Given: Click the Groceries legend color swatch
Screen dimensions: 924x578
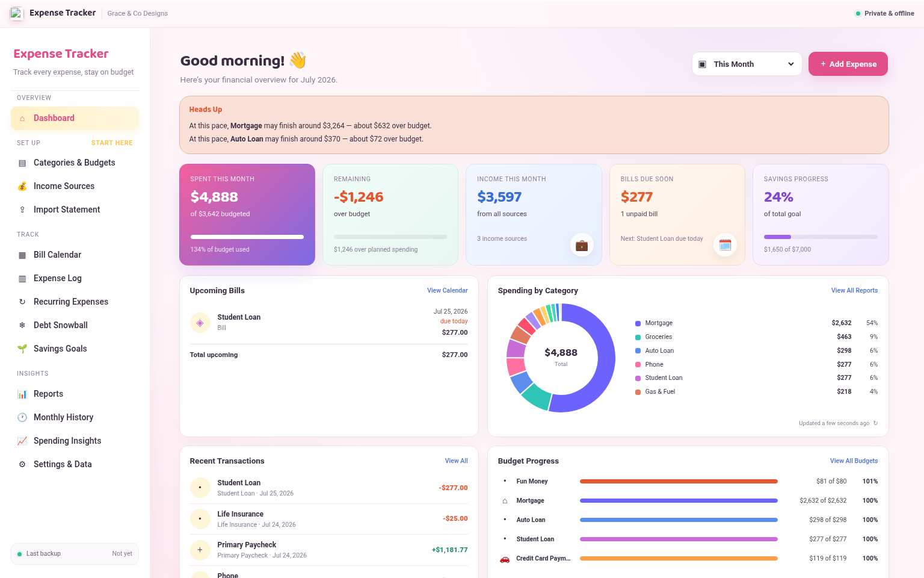Looking at the screenshot, I should tap(638, 337).
